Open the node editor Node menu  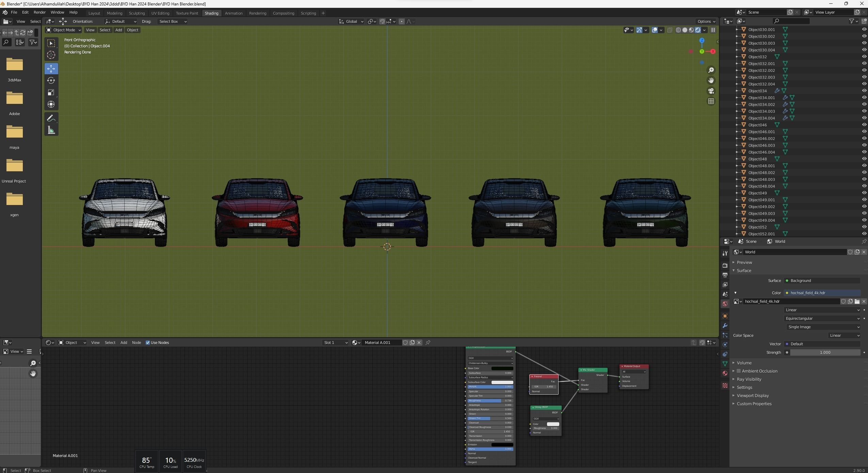point(136,343)
